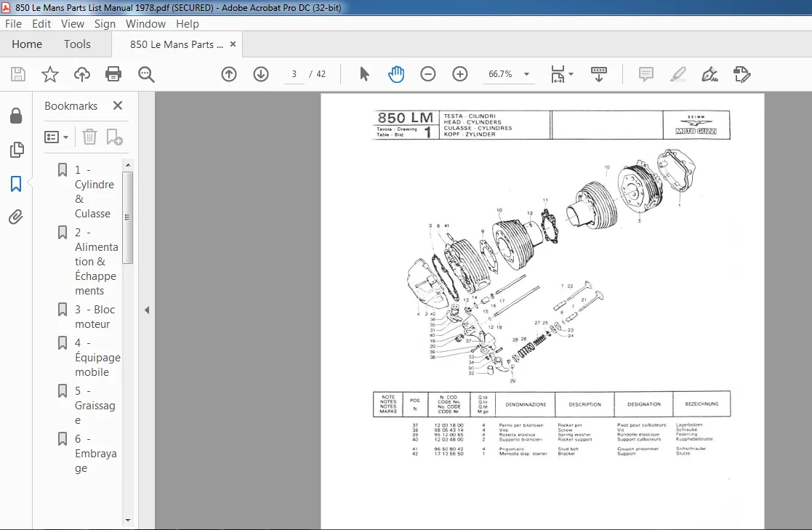Click the page number input field

pyautogui.click(x=294, y=74)
